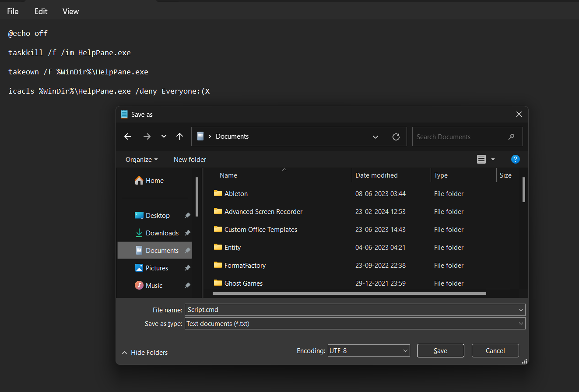The height and width of the screenshot is (392, 579).
Task: Save the file as Script.cmd
Action: 440,350
